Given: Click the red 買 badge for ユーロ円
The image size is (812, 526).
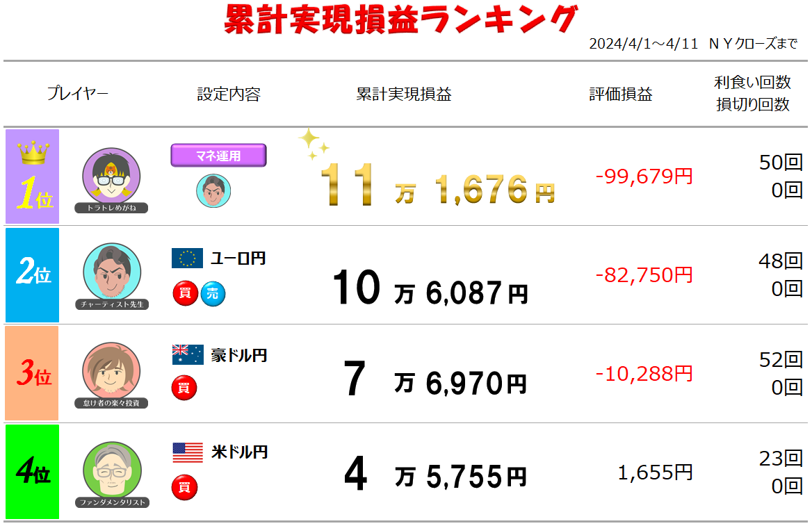Looking at the screenshot, I should pyautogui.click(x=184, y=294).
